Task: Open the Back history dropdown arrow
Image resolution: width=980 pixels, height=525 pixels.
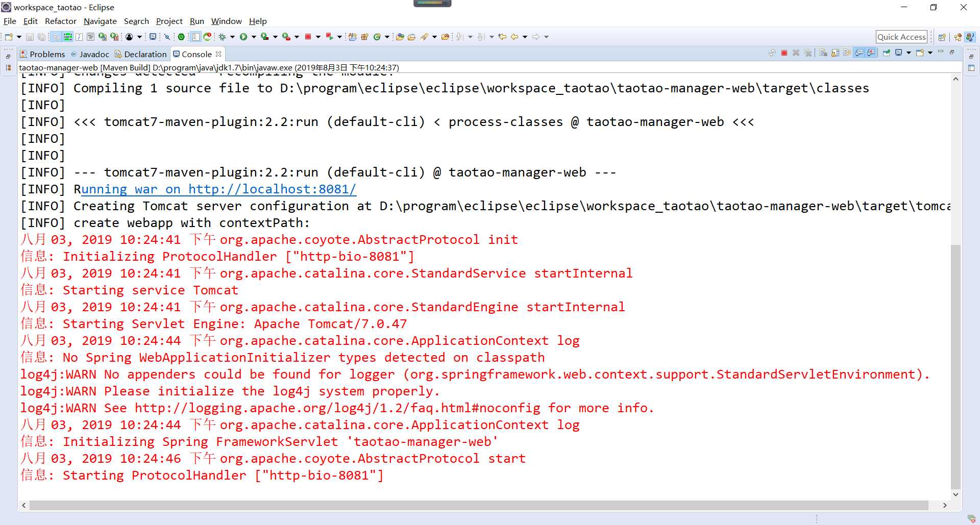Action: [x=525, y=37]
